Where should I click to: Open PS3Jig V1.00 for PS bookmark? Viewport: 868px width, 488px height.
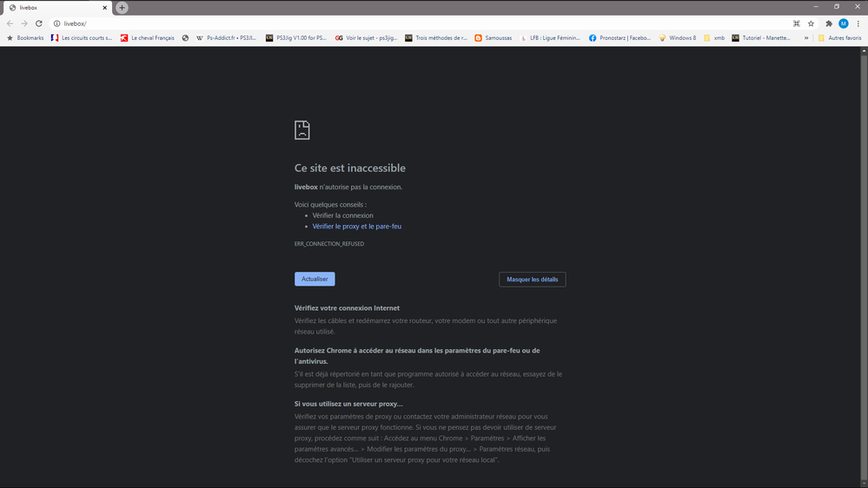pos(296,37)
